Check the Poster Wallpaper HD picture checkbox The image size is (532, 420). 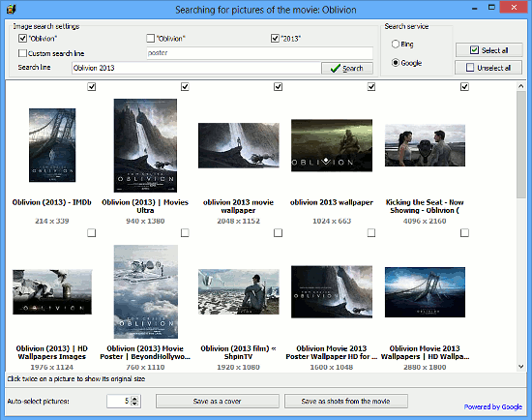click(x=371, y=232)
